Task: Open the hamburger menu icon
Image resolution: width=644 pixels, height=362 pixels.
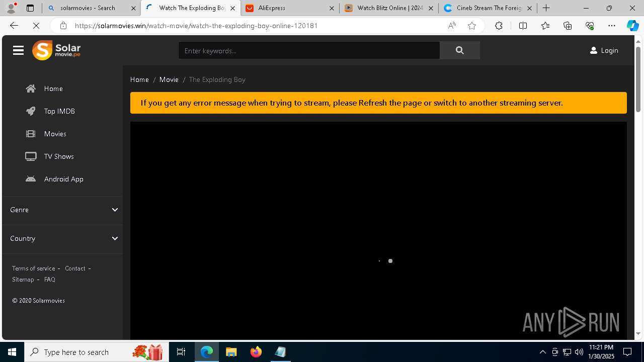Action: [x=19, y=50]
